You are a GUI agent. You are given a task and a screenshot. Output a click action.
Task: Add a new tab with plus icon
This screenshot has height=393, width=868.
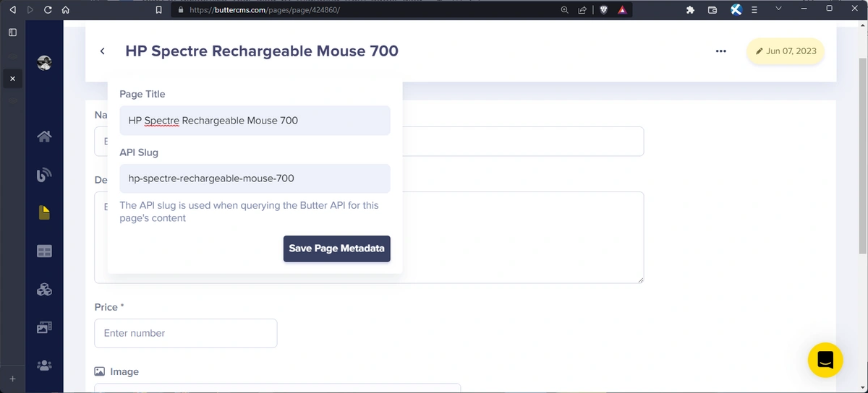(x=12, y=379)
